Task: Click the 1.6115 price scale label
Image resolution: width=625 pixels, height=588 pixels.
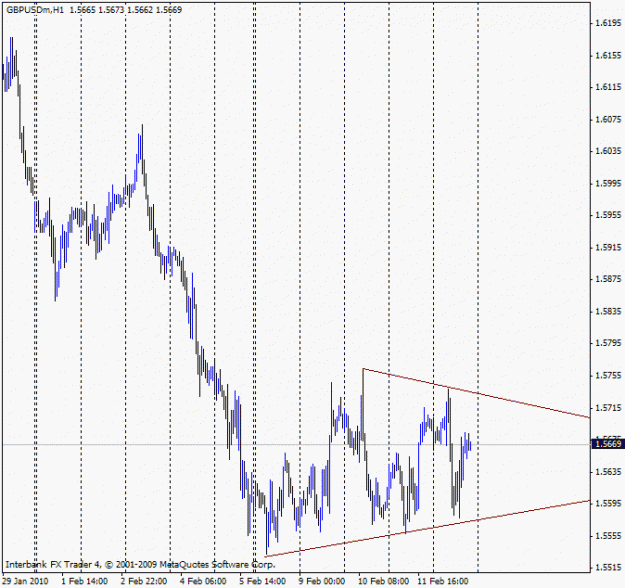Action: 608,87
